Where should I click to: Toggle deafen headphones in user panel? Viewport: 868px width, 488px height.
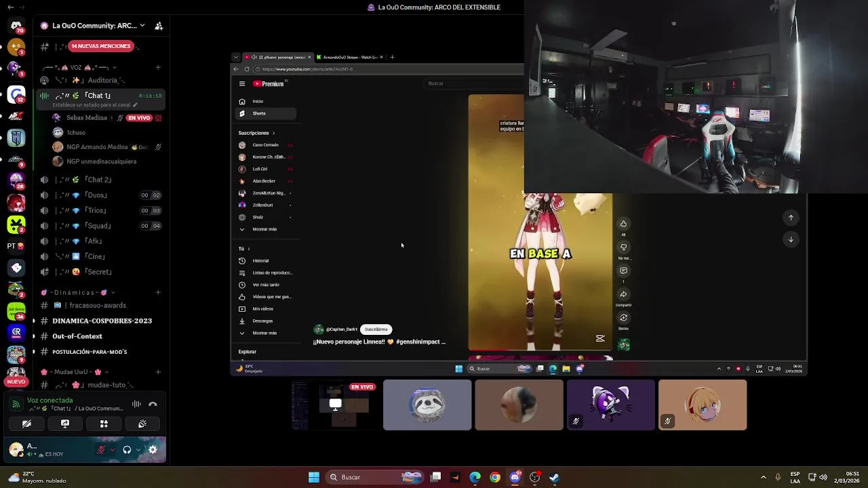click(x=127, y=449)
